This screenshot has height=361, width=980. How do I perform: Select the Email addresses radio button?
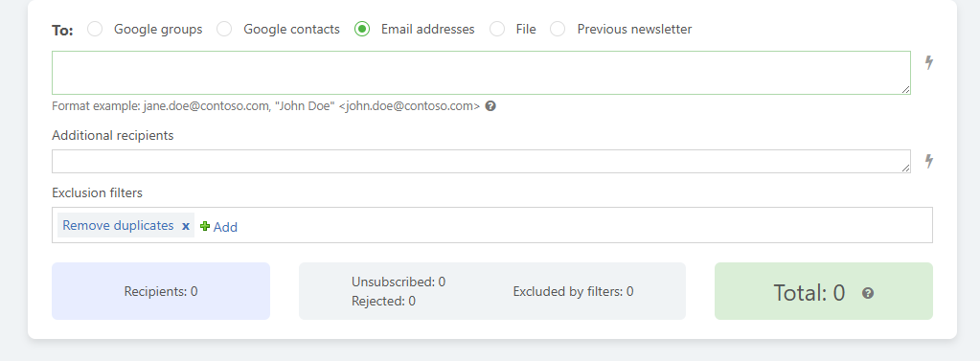pyautogui.click(x=362, y=30)
